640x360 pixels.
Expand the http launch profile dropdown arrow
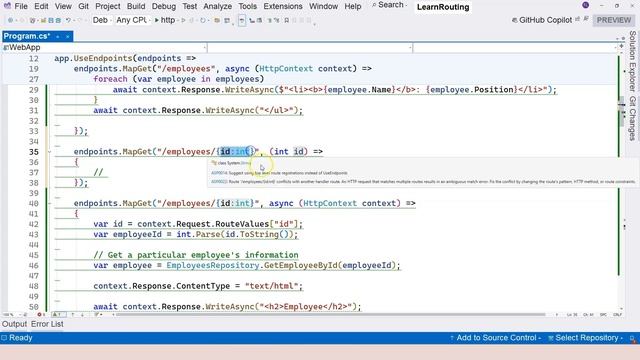(x=178, y=20)
